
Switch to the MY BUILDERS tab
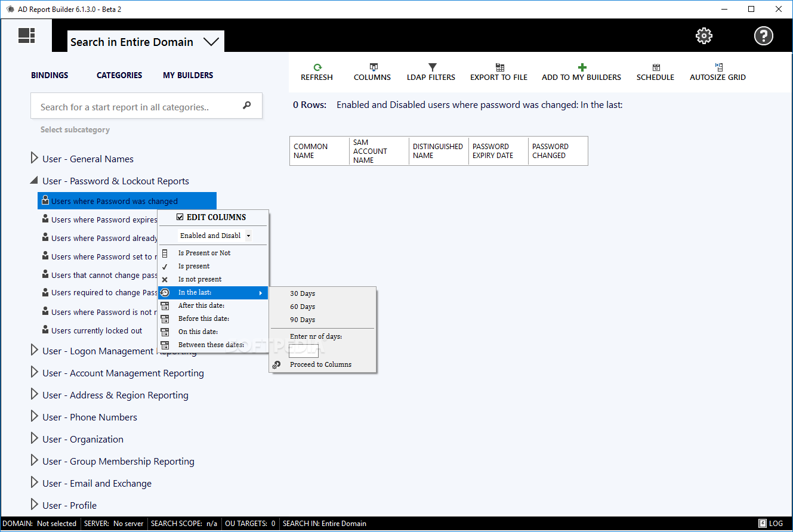(x=188, y=75)
